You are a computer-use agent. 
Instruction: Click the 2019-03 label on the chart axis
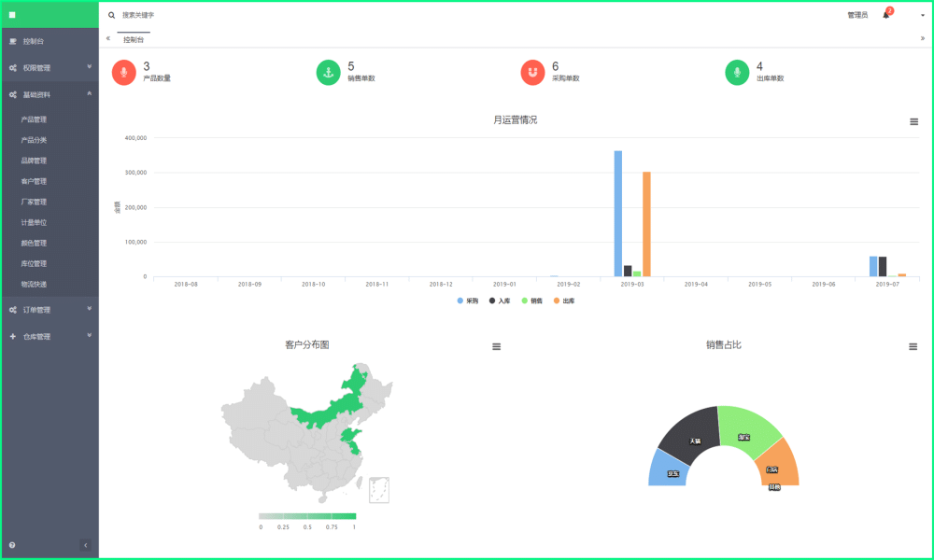(632, 285)
